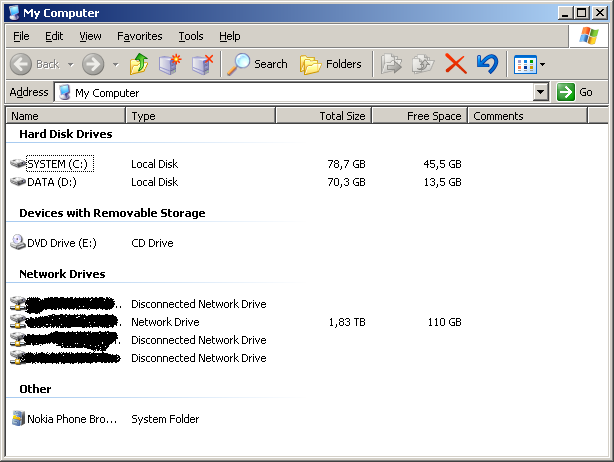This screenshot has height=462, width=614.
Task: Select the Nokia Phone Browser icon
Action: (x=18, y=418)
